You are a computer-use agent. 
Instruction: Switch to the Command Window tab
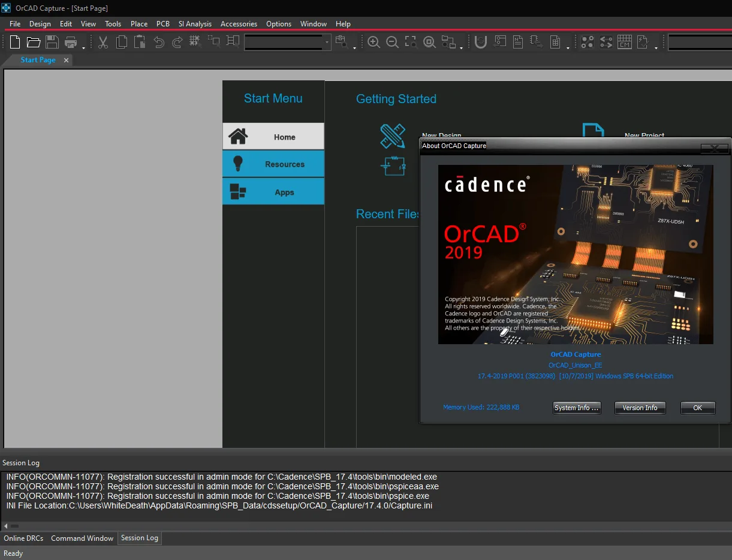pos(82,538)
